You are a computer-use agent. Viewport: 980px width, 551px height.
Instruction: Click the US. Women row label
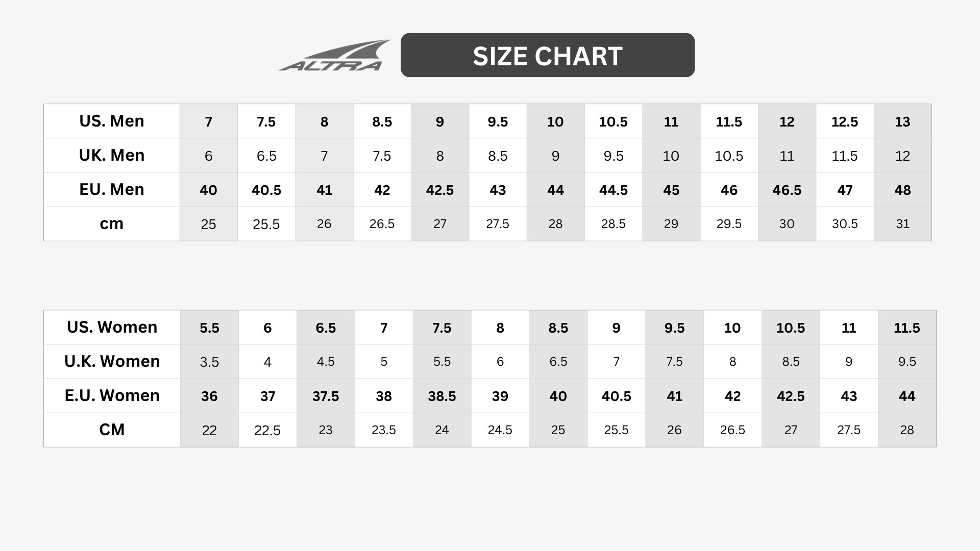[x=112, y=328]
